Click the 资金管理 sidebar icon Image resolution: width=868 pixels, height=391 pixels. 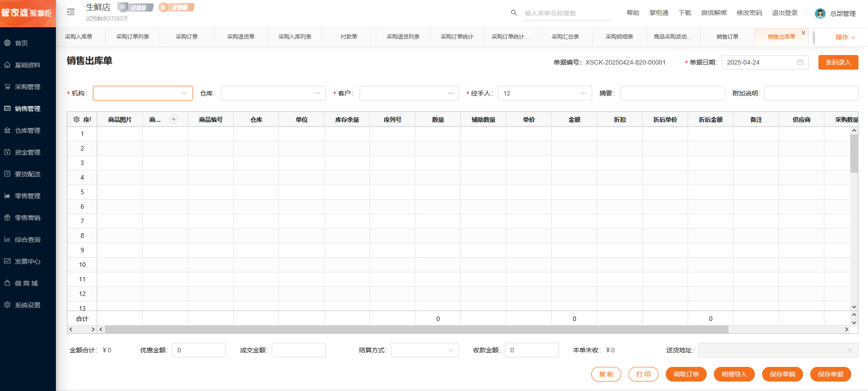[x=7, y=152]
